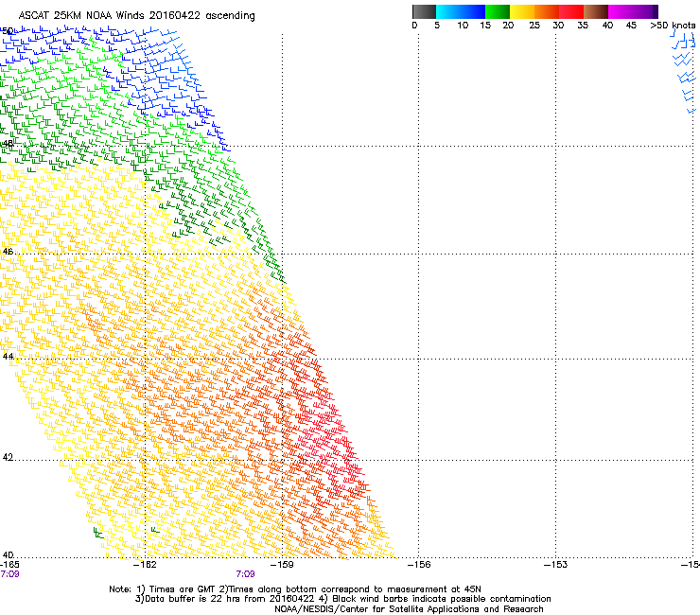700x615 pixels.
Task: Click the "35" label under the color bar
Action: [583, 26]
